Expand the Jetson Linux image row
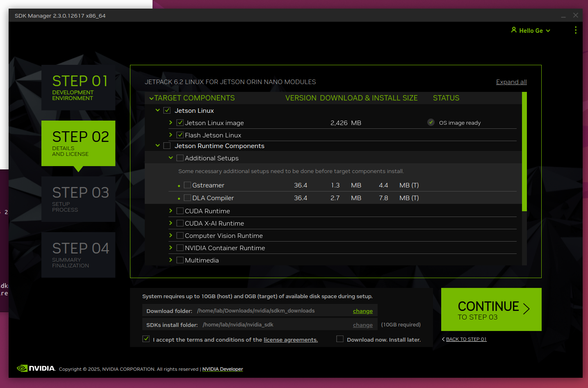The image size is (588, 388). pos(171,122)
